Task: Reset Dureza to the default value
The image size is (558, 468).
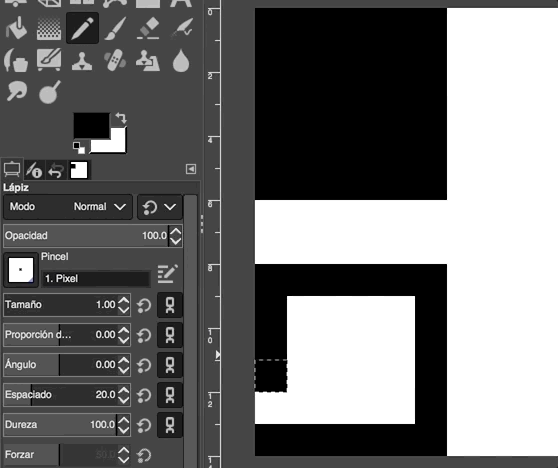Action: (x=144, y=425)
